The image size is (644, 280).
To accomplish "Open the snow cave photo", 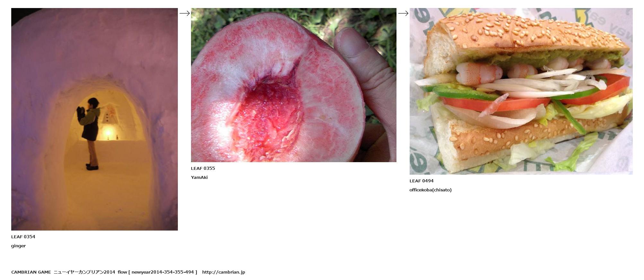I will tap(94, 119).
